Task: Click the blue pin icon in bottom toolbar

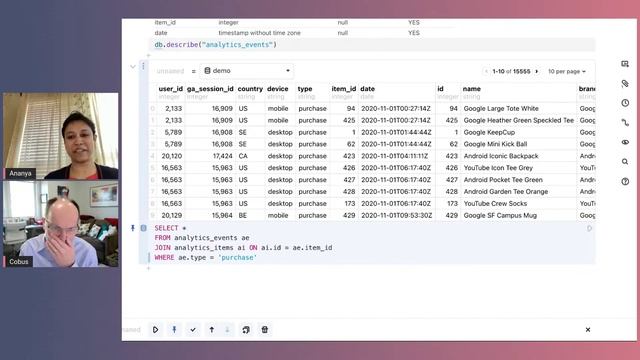Action: tap(174, 329)
